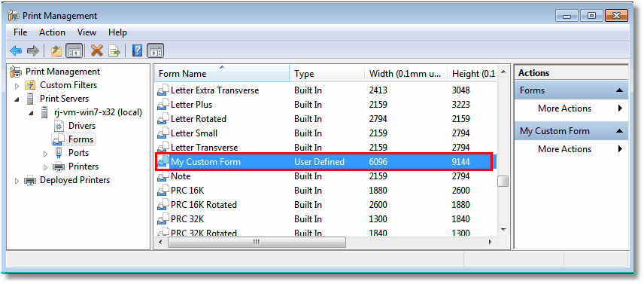
Task: Click the Printers node printer icon
Action: pos(59,166)
